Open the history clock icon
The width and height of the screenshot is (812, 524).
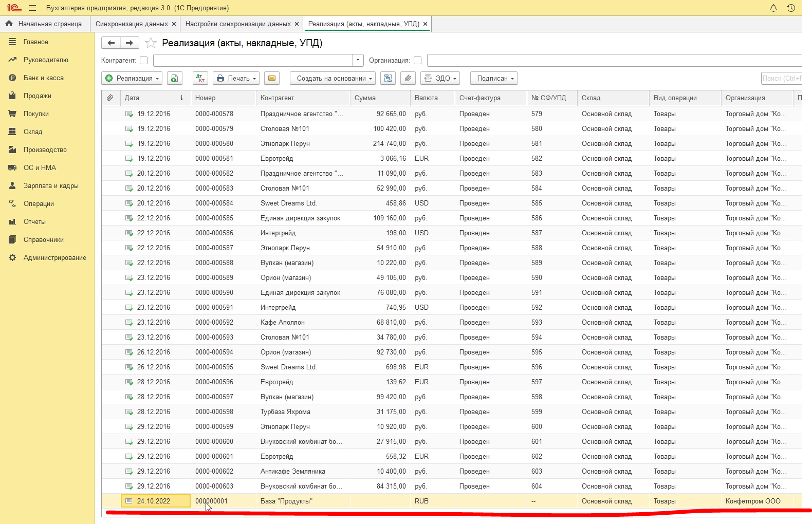coord(791,8)
